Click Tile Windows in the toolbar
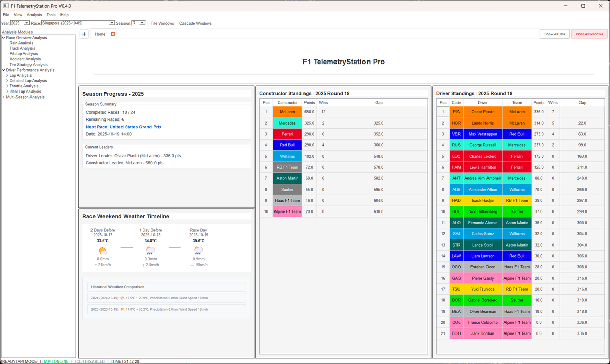This screenshot has height=364, width=610. point(162,23)
